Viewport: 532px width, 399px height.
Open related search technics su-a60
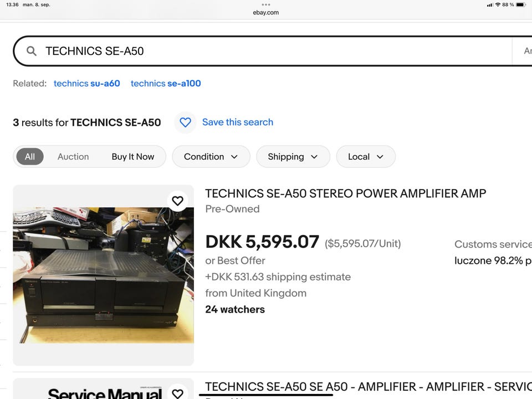(87, 84)
